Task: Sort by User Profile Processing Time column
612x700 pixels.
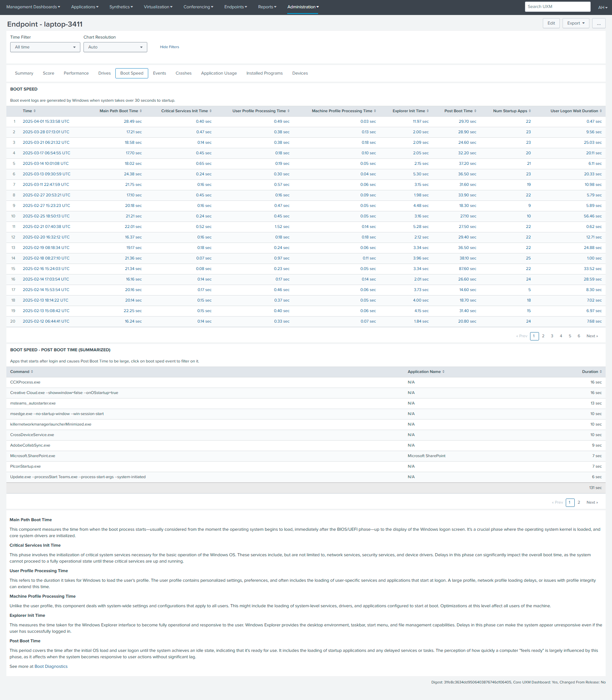Action: coord(261,111)
